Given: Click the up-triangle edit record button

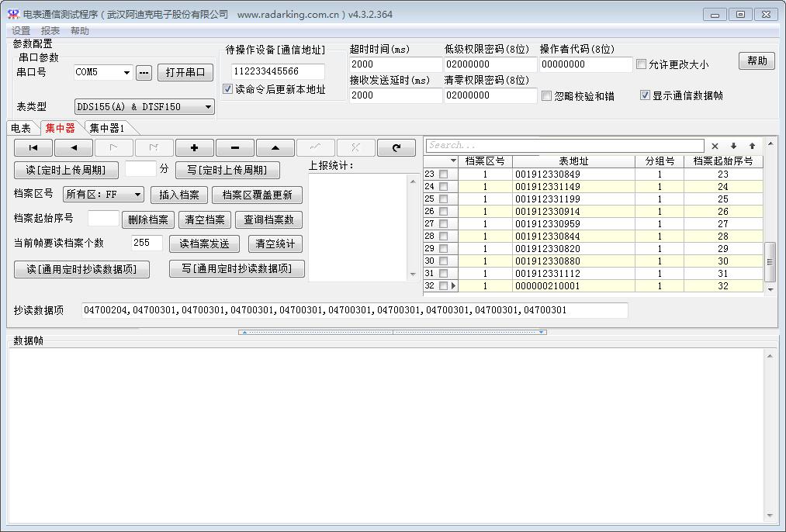Looking at the screenshot, I should [275, 147].
